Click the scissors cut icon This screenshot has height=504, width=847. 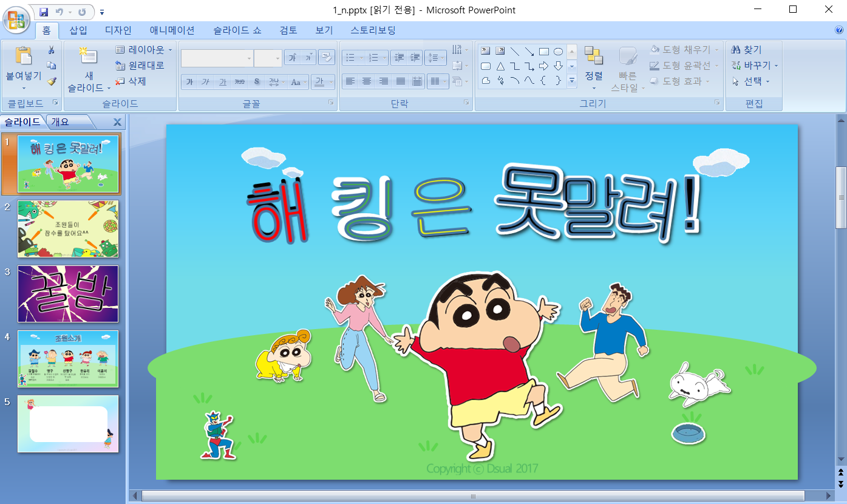tap(52, 50)
